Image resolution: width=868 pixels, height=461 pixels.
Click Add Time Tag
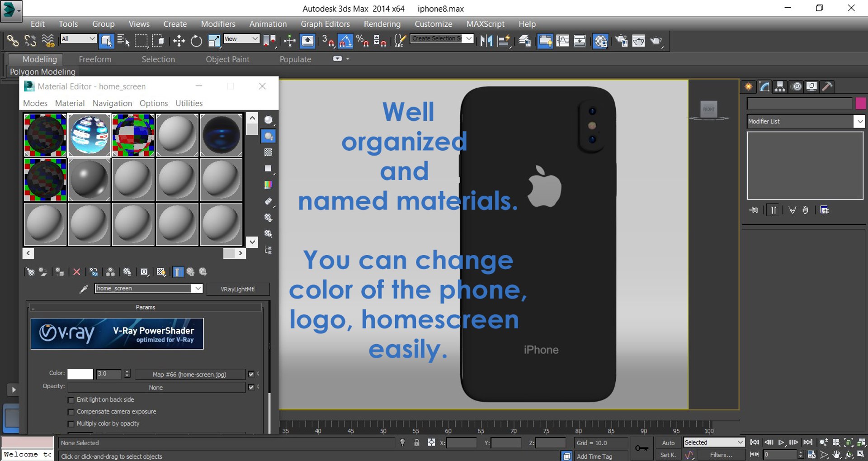(594, 456)
